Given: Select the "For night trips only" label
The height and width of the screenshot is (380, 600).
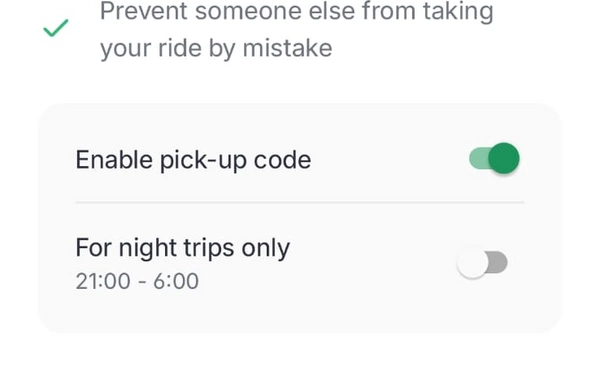Looking at the screenshot, I should pyautogui.click(x=183, y=248).
